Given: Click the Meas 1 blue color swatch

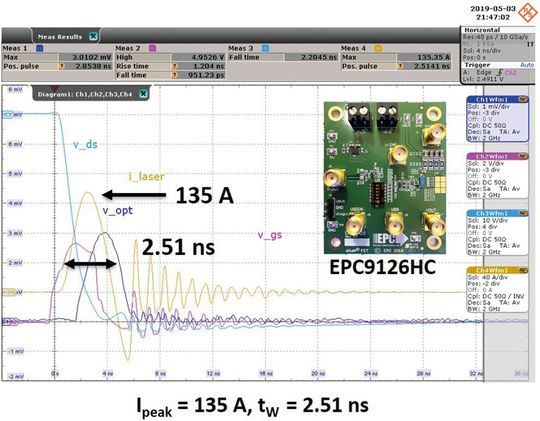Looking at the screenshot, I should point(40,48).
